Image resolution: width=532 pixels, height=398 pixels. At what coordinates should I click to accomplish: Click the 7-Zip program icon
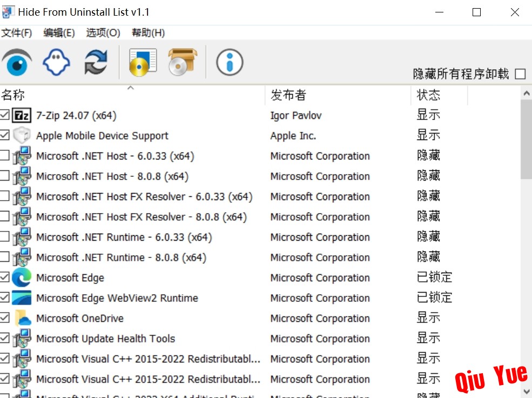pos(22,116)
